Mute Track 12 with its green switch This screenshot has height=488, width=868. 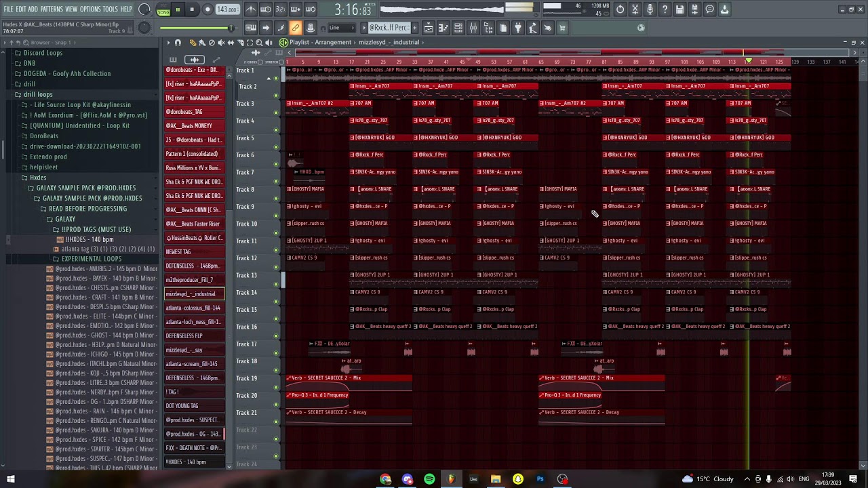[x=276, y=266]
